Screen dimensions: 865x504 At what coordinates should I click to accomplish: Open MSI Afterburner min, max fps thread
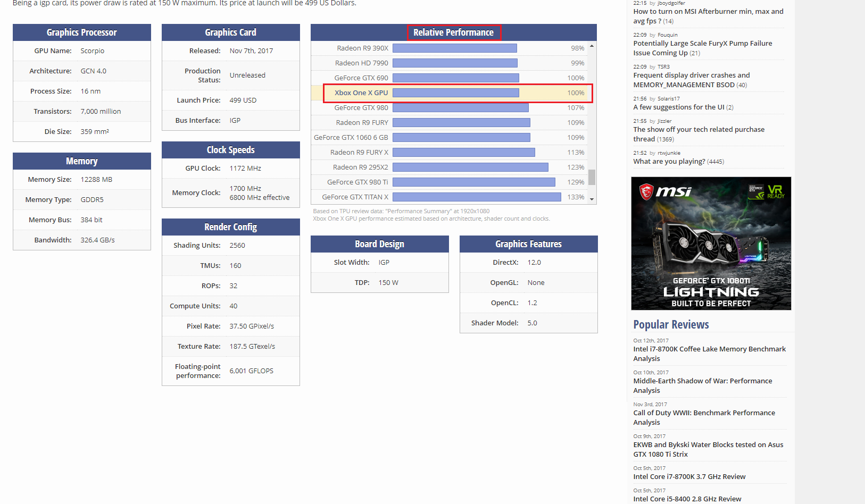pyautogui.click(x=708, y=16)
